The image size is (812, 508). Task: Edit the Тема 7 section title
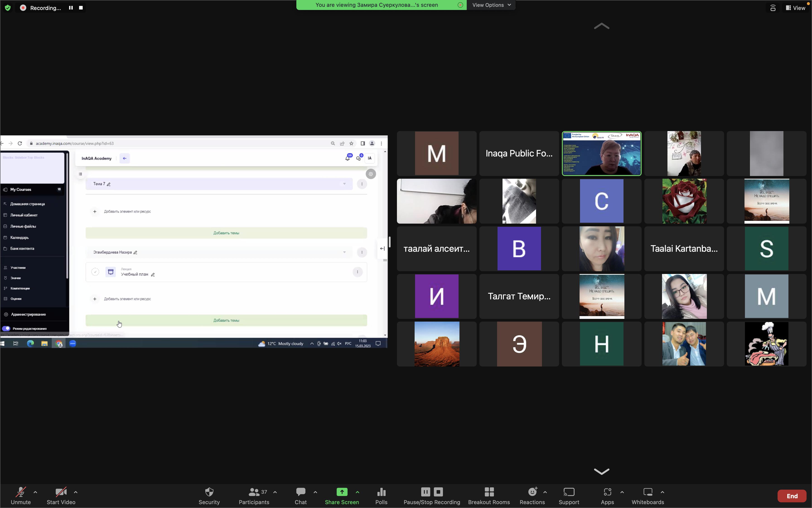[109, 184]
